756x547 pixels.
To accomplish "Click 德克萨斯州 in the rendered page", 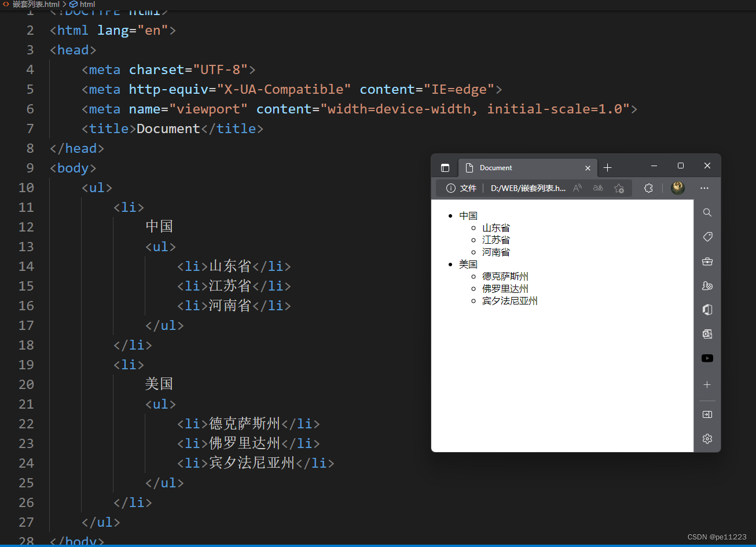I will [x=505, y=277].
